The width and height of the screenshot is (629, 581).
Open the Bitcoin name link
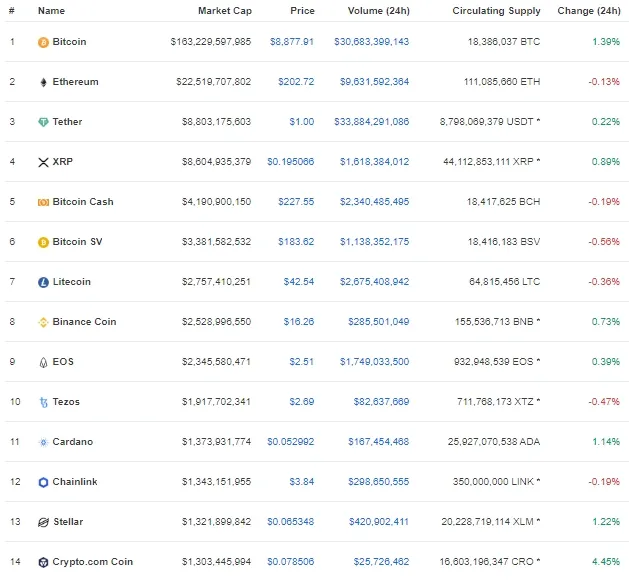pyautogui.click(x=69, y=42)
